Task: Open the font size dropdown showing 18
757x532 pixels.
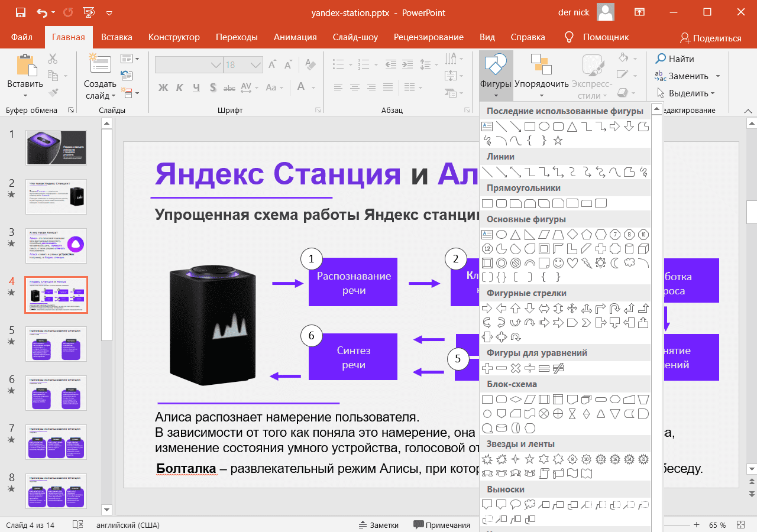Action: pos(256,65)
